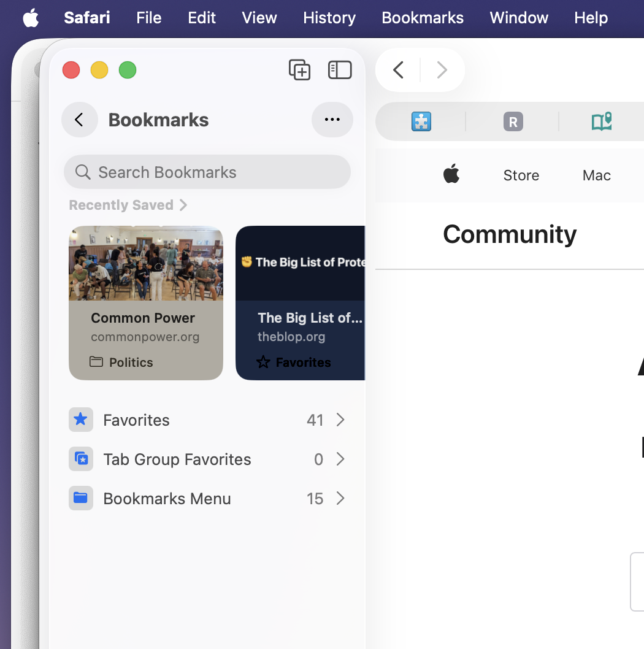Expand the Recently Saved section

pos(128,205)
